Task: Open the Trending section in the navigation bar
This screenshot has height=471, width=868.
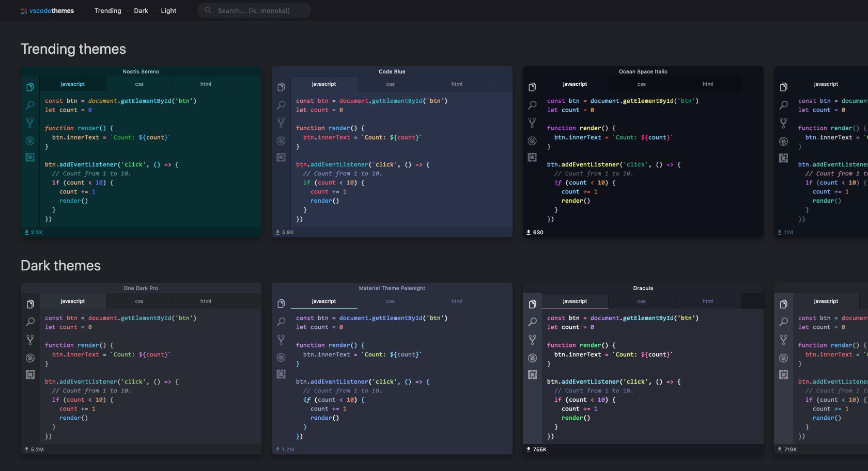Action: [107, 10]
